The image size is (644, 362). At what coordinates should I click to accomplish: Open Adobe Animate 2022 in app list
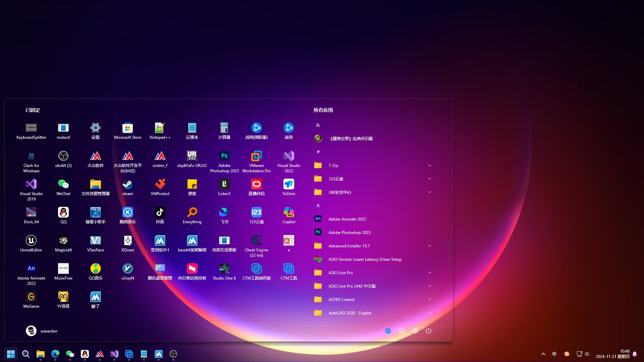point(347,219)
